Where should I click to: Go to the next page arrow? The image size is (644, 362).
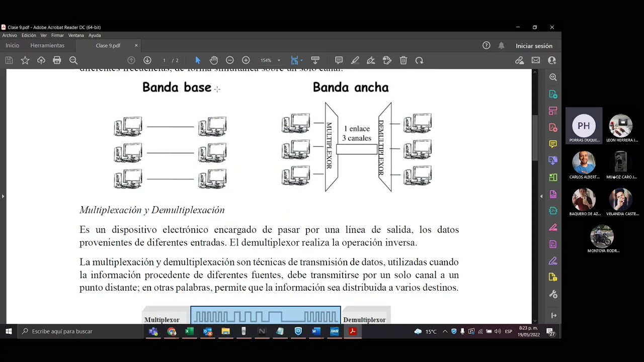147,60
